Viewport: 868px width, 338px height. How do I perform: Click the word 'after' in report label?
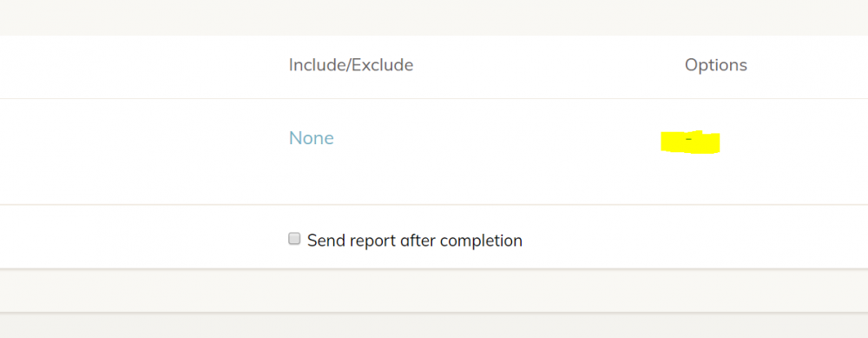coord(418,241)
